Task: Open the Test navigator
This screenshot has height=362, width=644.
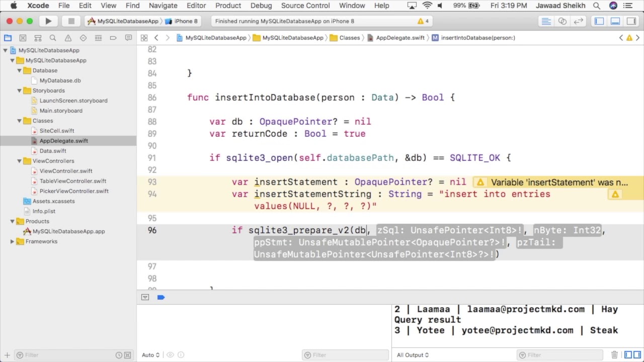Action: 83,38
